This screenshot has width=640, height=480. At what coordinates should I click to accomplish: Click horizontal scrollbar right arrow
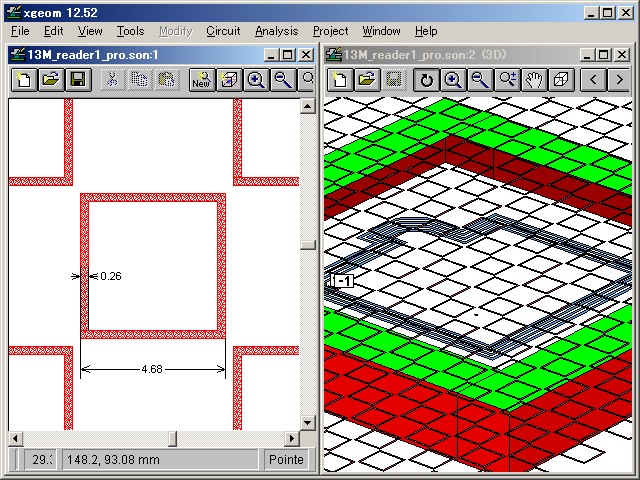[x=291, y=439]
